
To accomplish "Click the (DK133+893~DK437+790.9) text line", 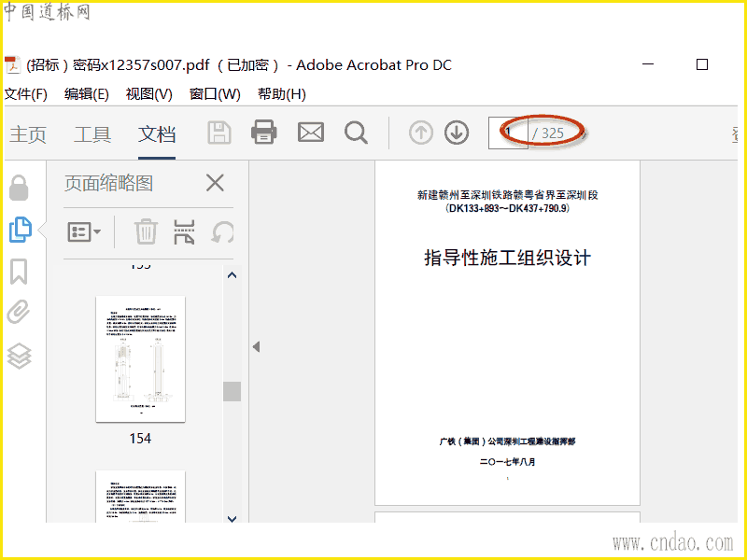I will point(507,208).
